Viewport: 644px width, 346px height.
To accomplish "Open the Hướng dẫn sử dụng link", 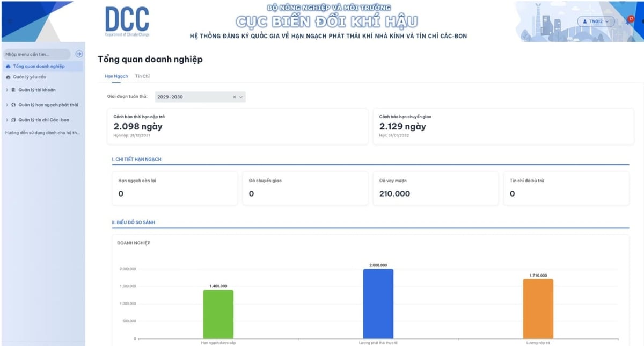I will [42, 133].
